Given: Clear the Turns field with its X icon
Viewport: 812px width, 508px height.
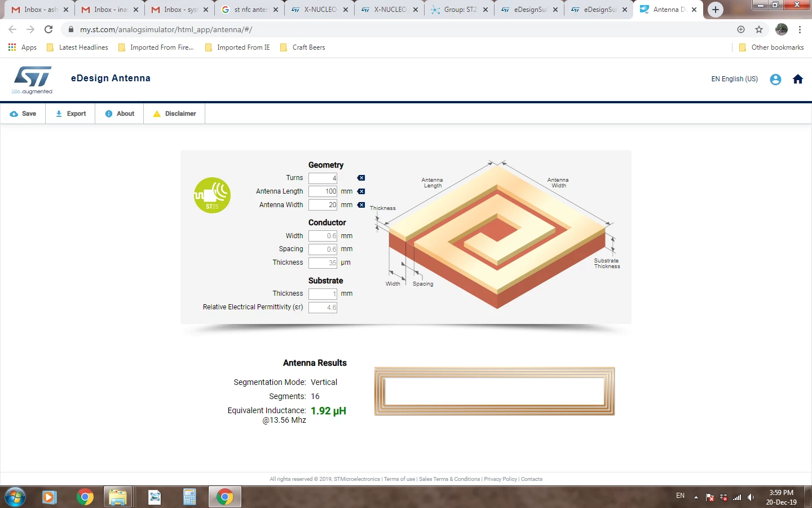Looking at the screenshot, I should pyautogui.click(x=361, y=178).
